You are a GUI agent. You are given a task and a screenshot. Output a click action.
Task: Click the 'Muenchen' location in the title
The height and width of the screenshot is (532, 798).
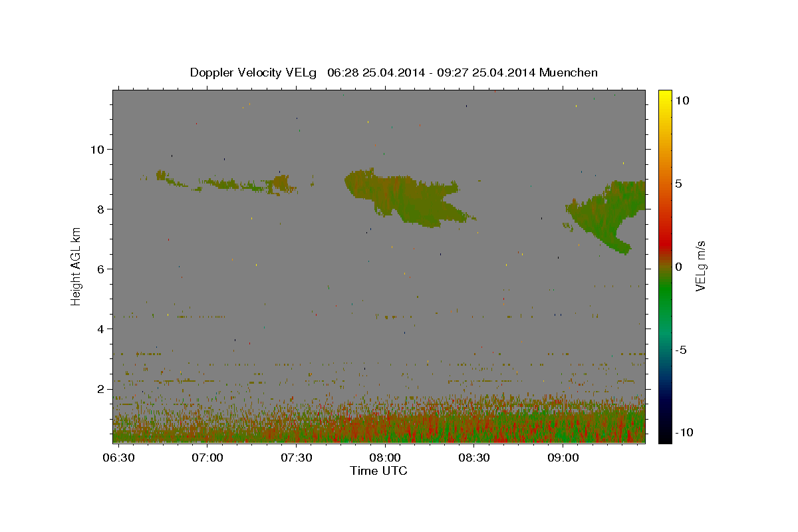[569, 72]
